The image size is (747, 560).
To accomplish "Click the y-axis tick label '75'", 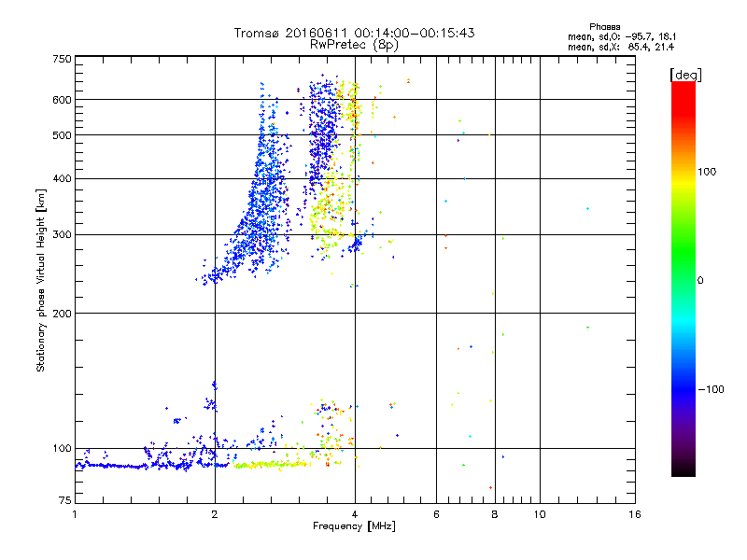I will point(65,500).
